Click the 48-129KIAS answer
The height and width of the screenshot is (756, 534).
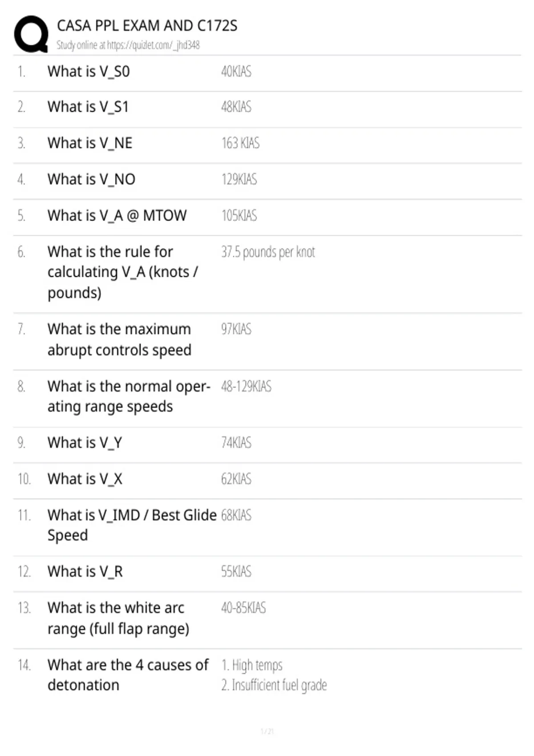(x=246, y=386)
